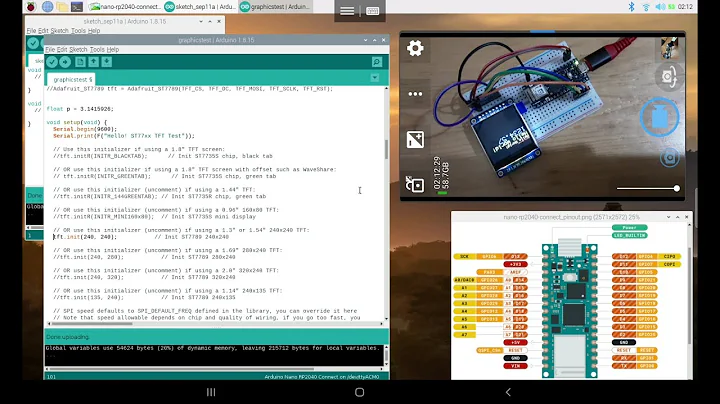Open Tools menu in sketch_sep11a window
This screenshot has width=720, height=404.
point(79,31)
